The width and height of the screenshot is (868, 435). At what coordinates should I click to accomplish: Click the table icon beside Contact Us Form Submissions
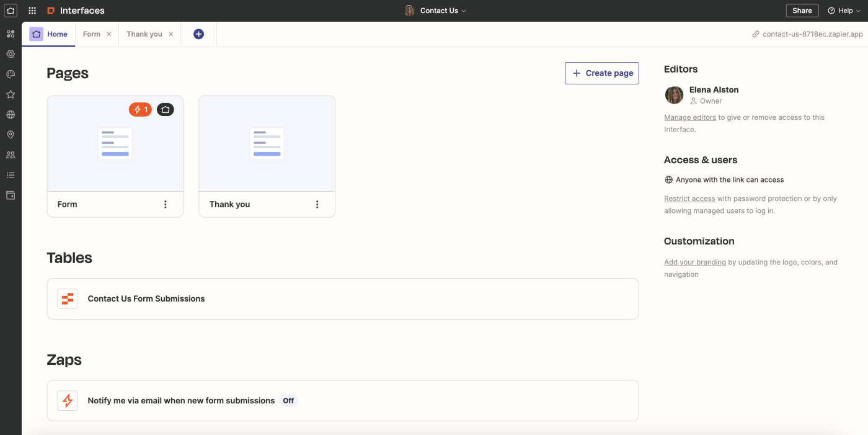[x=68, y=298]
